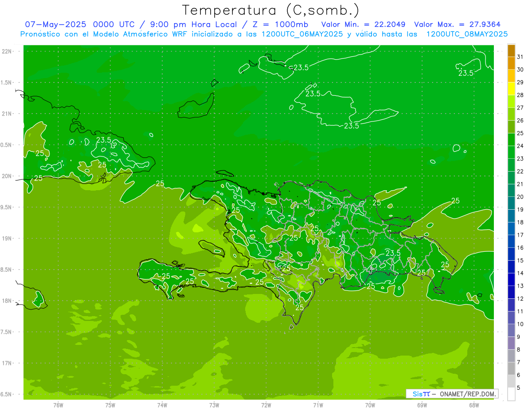Viewport: 532px width, 411px height.
Task: Click the '71W' longitude label
Action: click(318, 405)
